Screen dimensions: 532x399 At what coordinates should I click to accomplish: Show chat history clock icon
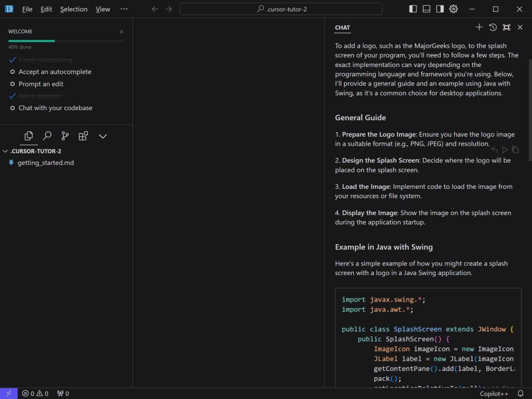pyautogui.click(x=493, y=28)
